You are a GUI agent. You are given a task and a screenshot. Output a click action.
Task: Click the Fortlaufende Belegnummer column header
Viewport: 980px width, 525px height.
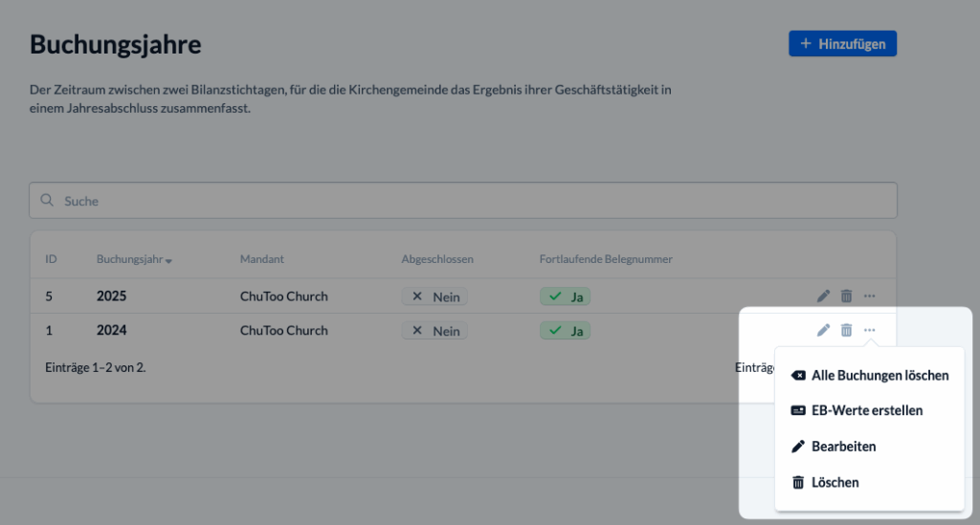pyautogui.click(x=606, y=259)
